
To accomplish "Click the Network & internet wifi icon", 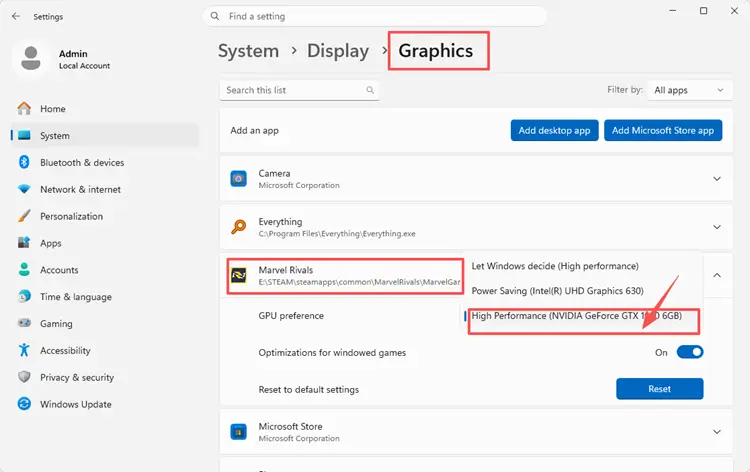I will (24, 189).
